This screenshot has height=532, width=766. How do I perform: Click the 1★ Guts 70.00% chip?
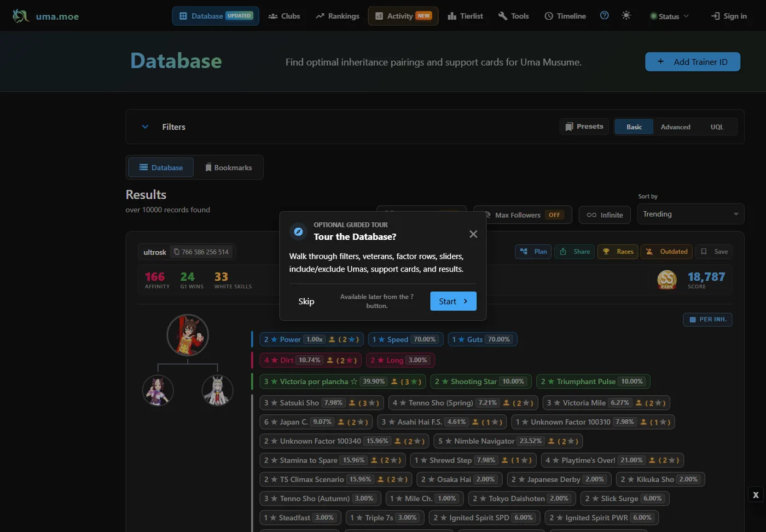tap(482, 339)
